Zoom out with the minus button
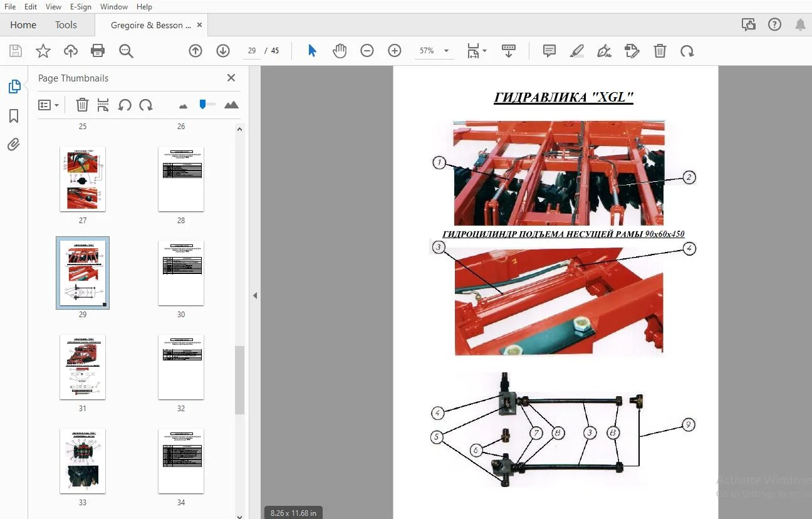The width and height of the screenshot is (812, 519). 367,51
